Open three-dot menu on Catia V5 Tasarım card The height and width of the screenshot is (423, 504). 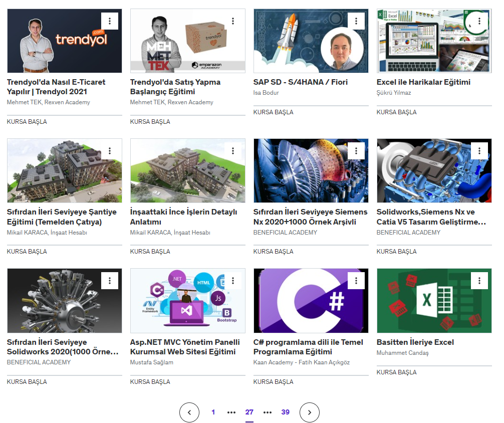[479, 151]
